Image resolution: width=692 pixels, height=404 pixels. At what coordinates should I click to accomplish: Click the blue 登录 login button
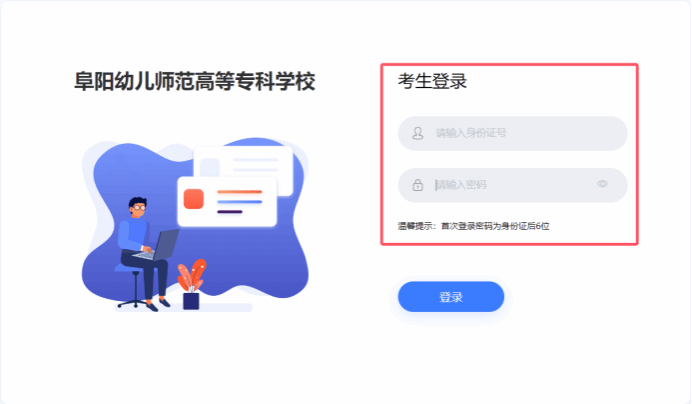451,297
